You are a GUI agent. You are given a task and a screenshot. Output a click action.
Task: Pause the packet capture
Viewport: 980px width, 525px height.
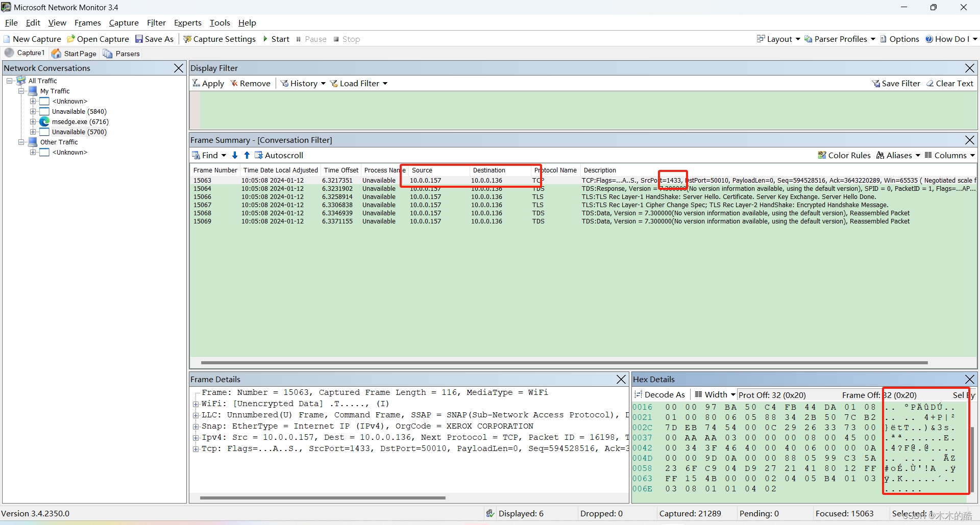(x=311, y=39)
